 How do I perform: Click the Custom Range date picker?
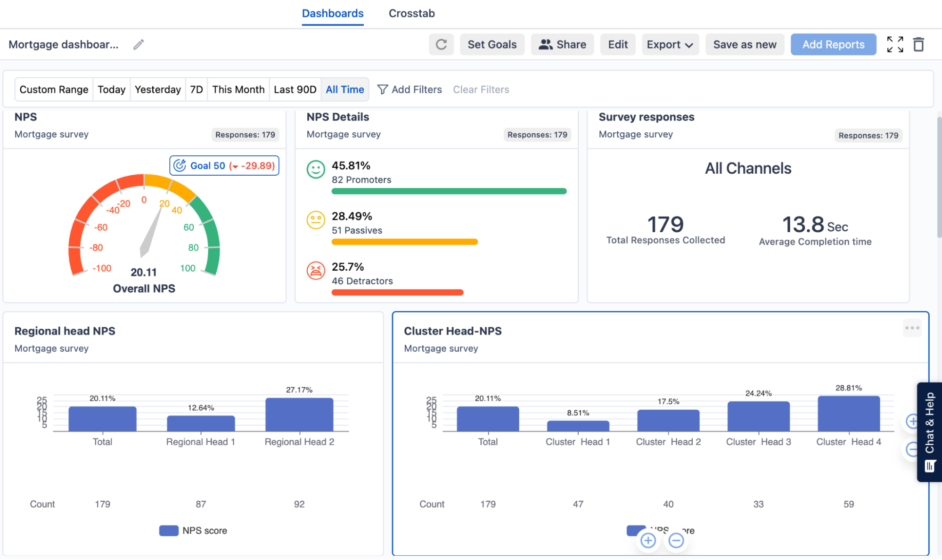[x=53, y=89]
